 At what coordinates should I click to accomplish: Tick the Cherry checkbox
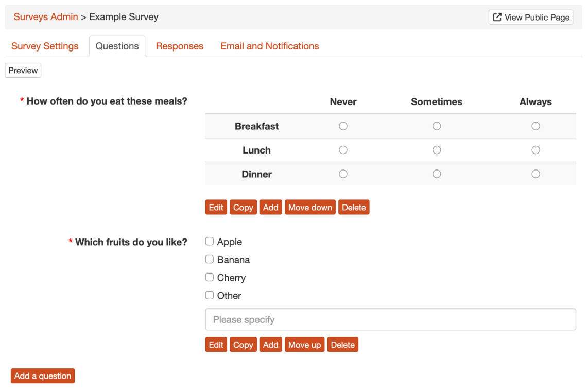(x=209, y=278)
